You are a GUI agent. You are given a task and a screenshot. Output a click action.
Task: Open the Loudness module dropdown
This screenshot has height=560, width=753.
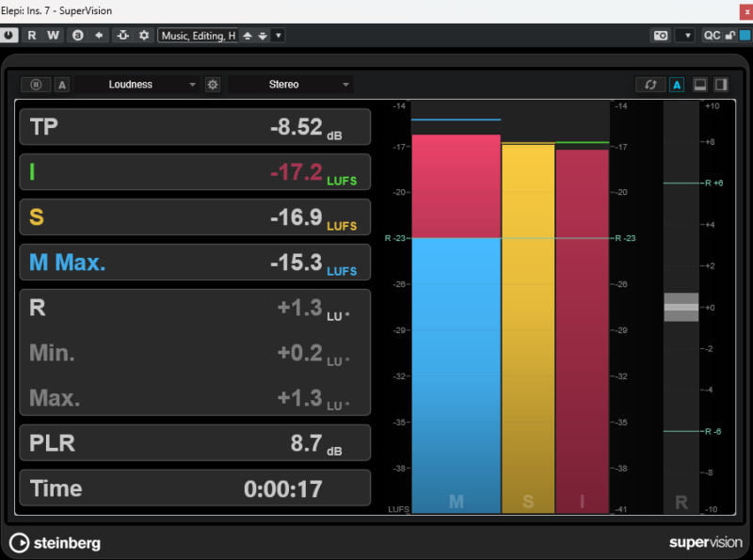[136, 85]
